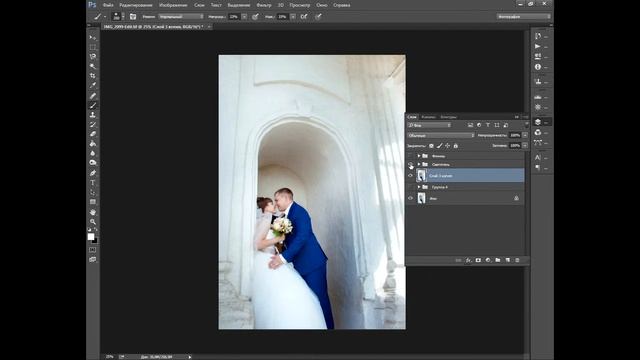Viewport: 640px width, 360px height.
Task: Add a layer style (fx)
Action: tap(468, 260)
